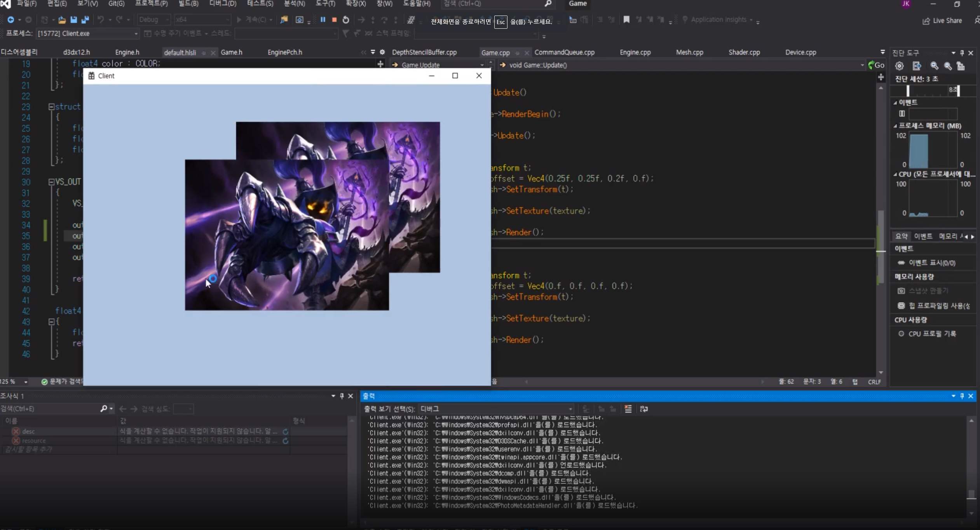Click the Open File folder icon
The width and height of the screenshot is (980, 530).
pos(62,19)
